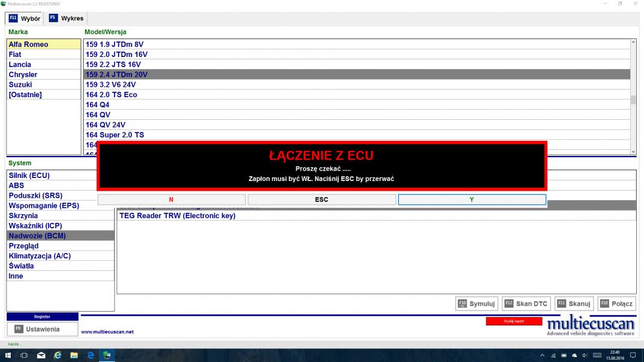The image size is (644, 362).
Task: Select Światła system
Action: (61, 266)
